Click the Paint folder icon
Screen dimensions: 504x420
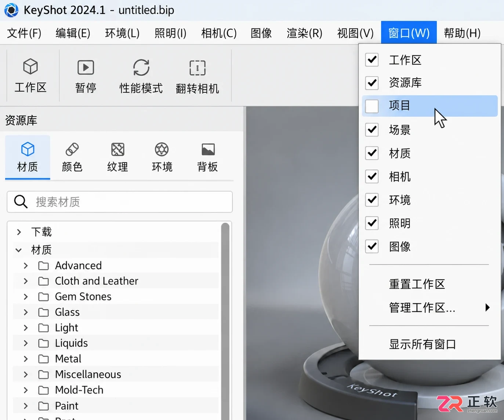click(44, 406)
